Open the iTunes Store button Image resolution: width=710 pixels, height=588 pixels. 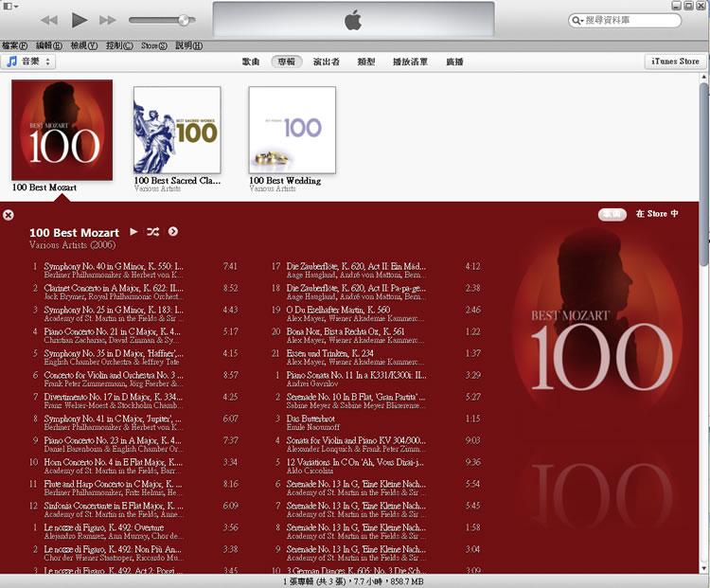click(675, 62)
